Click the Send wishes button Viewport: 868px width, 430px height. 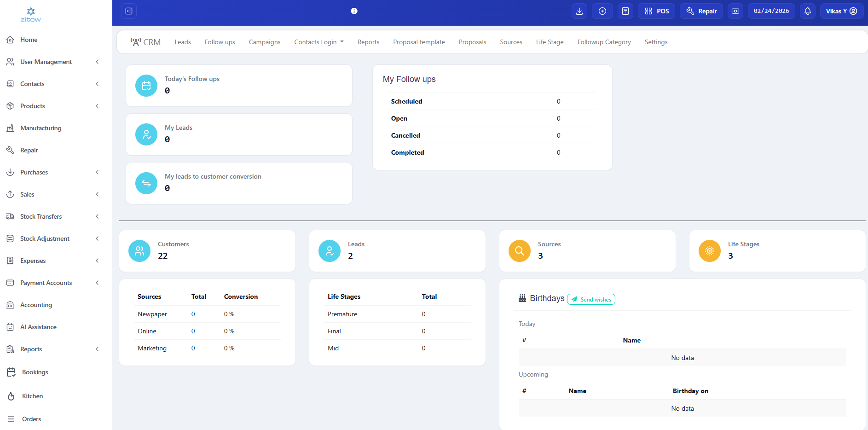pyautogui.click(x=591, y=299)
